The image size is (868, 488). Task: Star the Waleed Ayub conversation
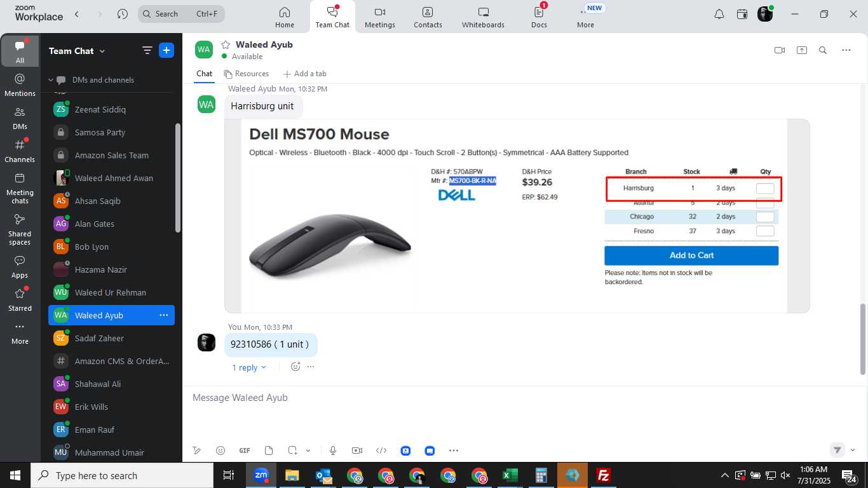(225, 44)
